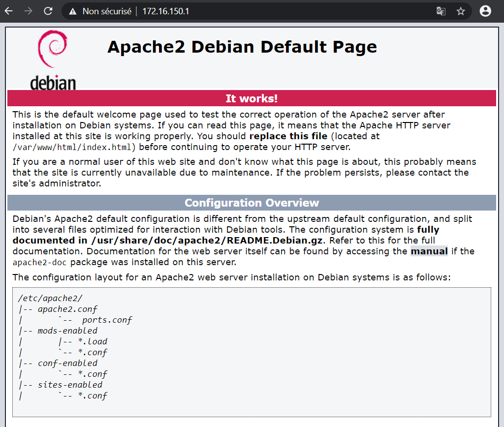Click the bold 'replace this file' text
Image resolution: width=504 pixels, height=427 pixels.
click(288, 136)
